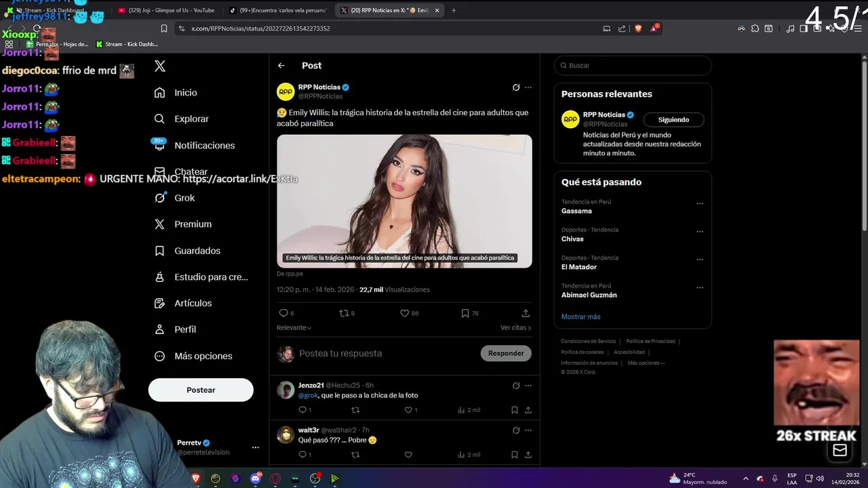This screenshot has width=868, height=488.
Task: Open more options for Chivas trend
Action: click(x=700, y=232)
